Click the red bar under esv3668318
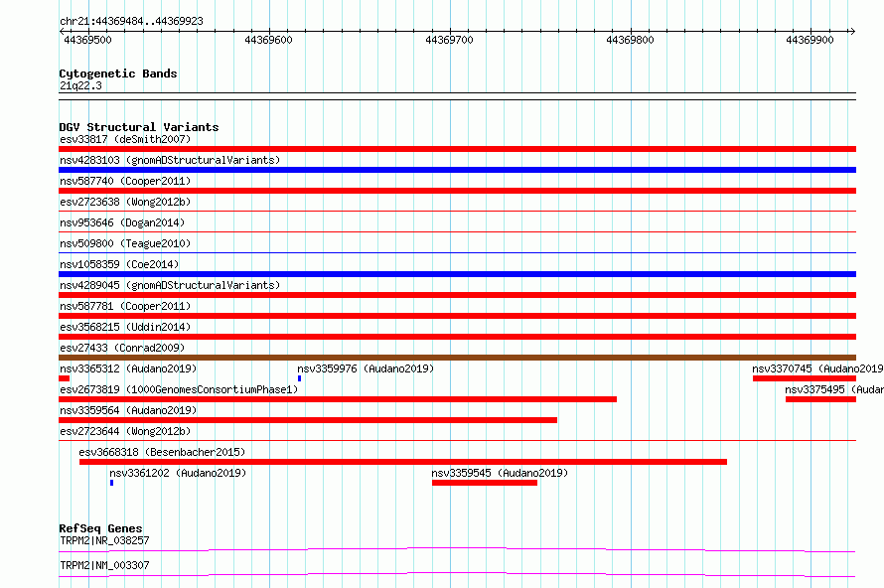This screenshot has height=588, width=884. (403, 462)
